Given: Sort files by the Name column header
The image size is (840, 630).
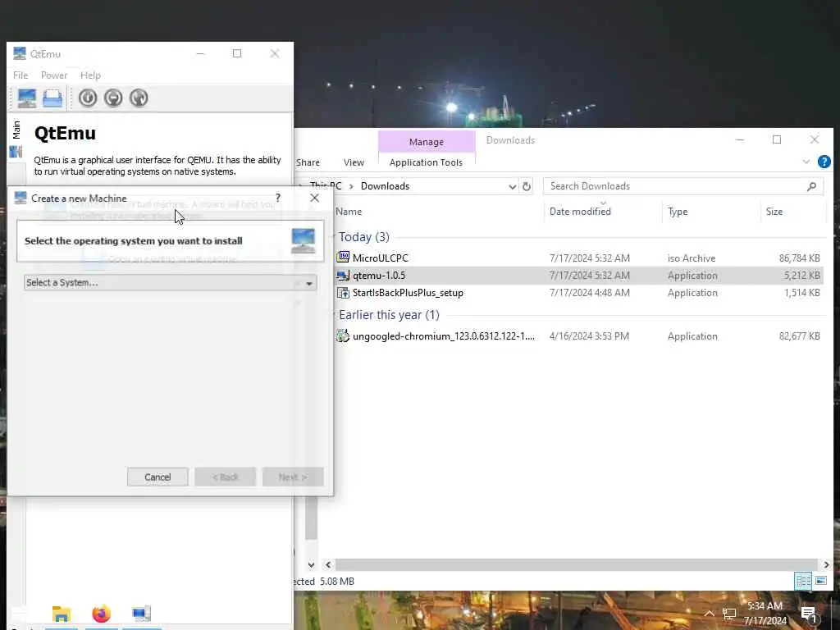Looking at the screenshot, I should tap(349, 212).
